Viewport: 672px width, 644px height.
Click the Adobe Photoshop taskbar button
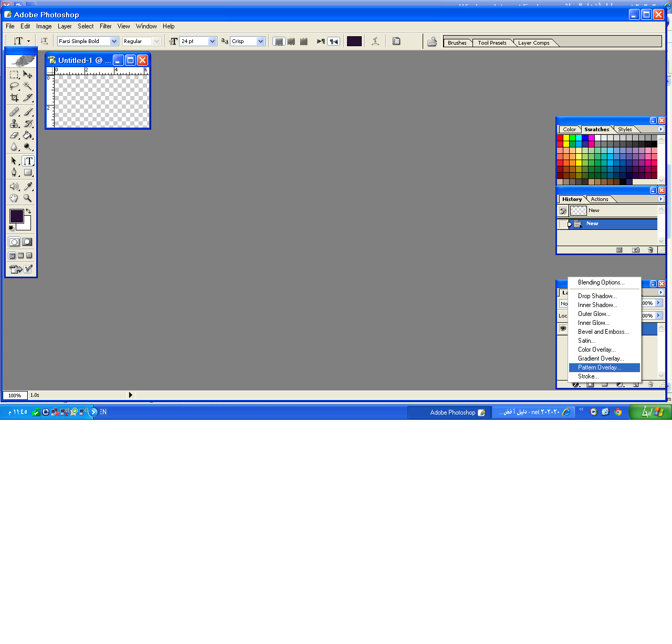pos(449,413)
